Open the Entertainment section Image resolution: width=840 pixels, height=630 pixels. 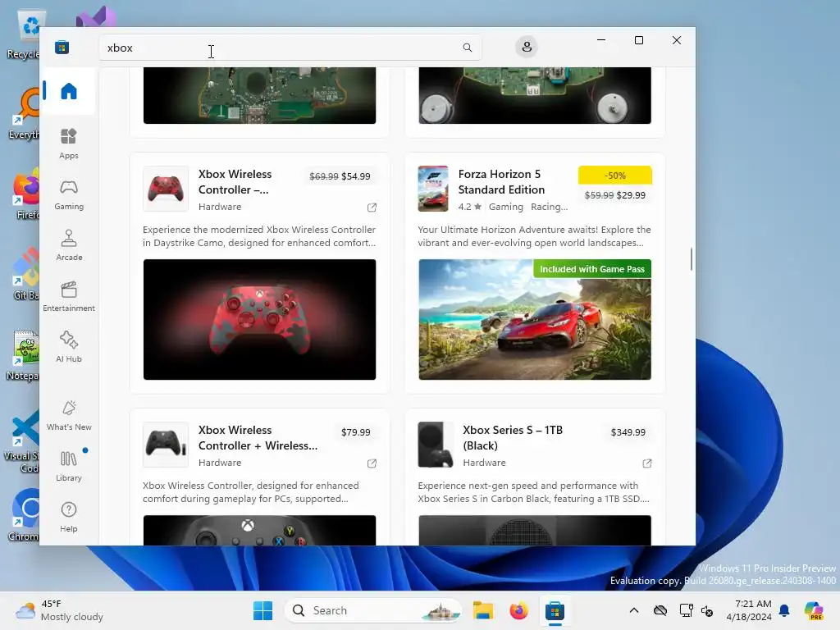(69, 296)
